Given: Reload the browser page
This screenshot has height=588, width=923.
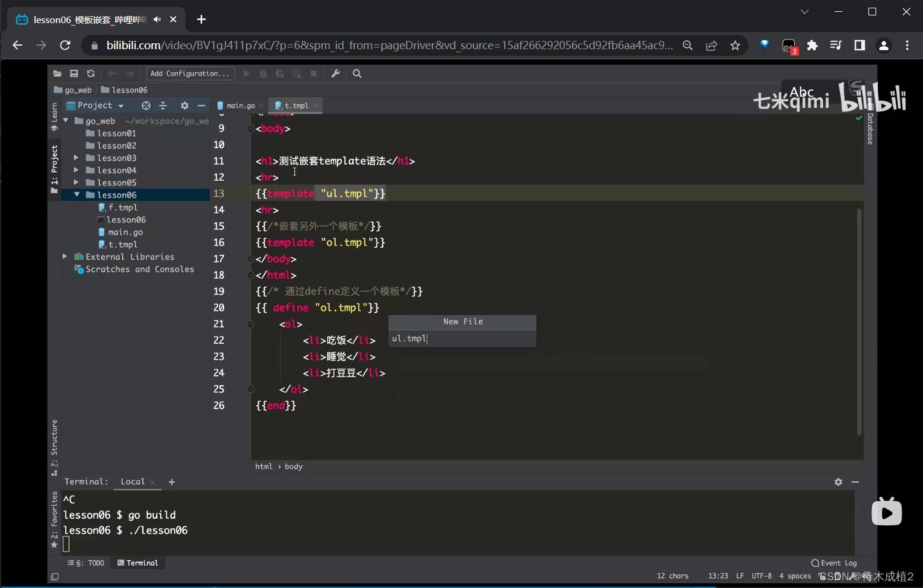Looking at the screenshot, I should coord(65,45).
